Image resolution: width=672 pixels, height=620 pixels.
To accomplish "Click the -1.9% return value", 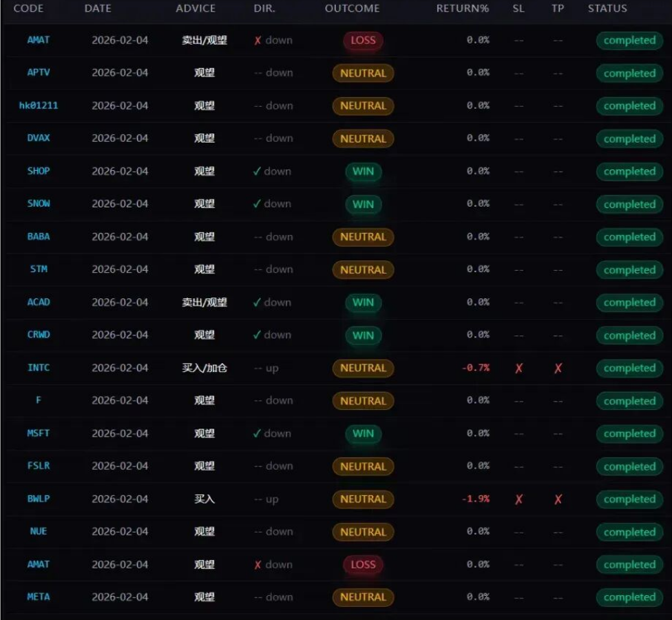I will [475, 499].
